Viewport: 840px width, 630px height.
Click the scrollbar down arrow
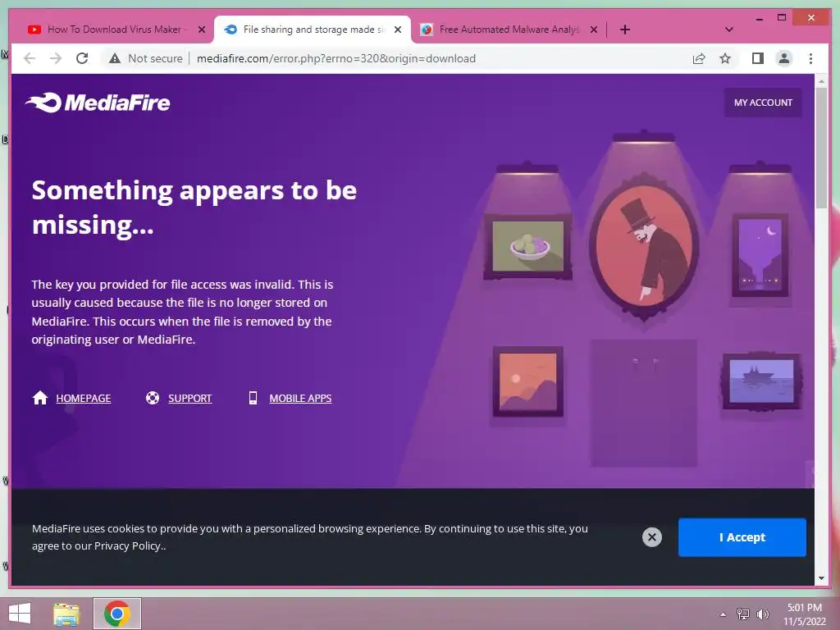pyautogui.click(x=821, y=578)
